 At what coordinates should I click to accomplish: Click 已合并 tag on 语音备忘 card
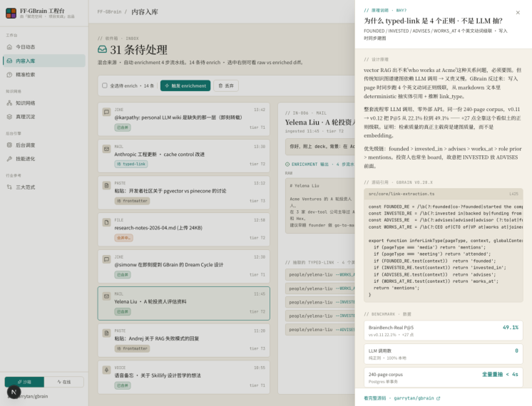123,385
